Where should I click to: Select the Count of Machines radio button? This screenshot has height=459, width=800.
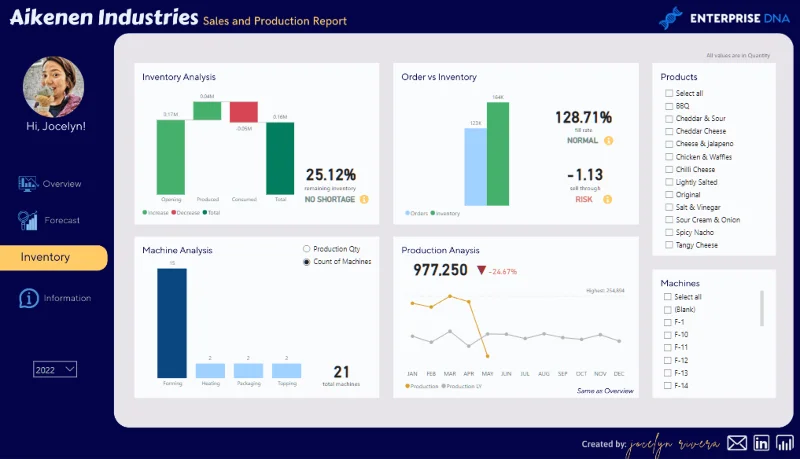tap(306, 262)
